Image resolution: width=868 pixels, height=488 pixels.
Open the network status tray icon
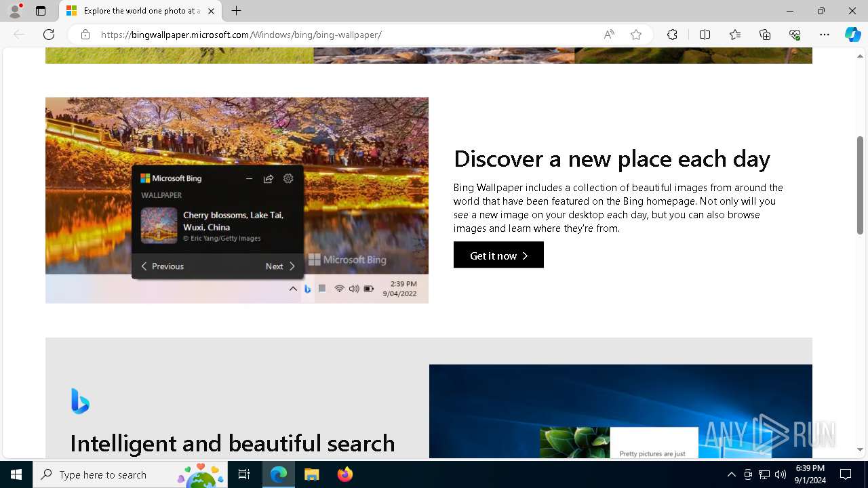pos(764,474)
